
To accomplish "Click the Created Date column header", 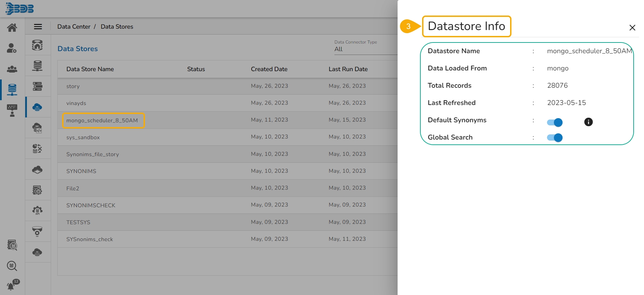I will coord(269,69).
